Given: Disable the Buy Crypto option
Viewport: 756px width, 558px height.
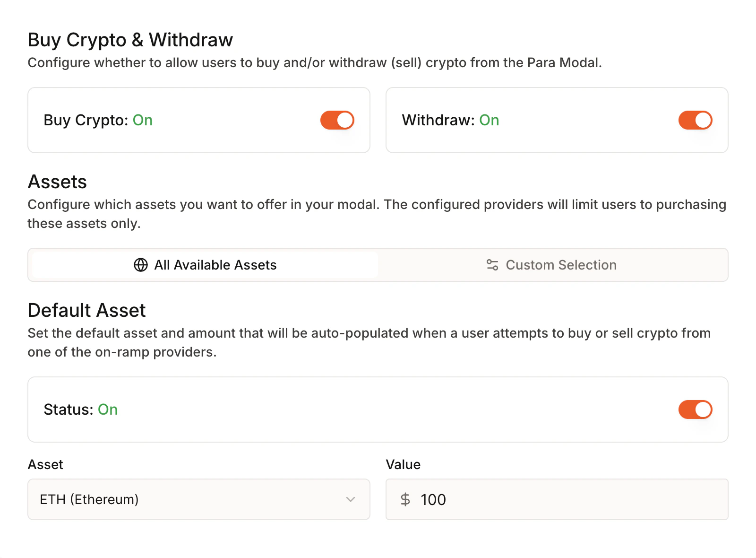Looking at the screenshot, I should (x=337, y=120).
